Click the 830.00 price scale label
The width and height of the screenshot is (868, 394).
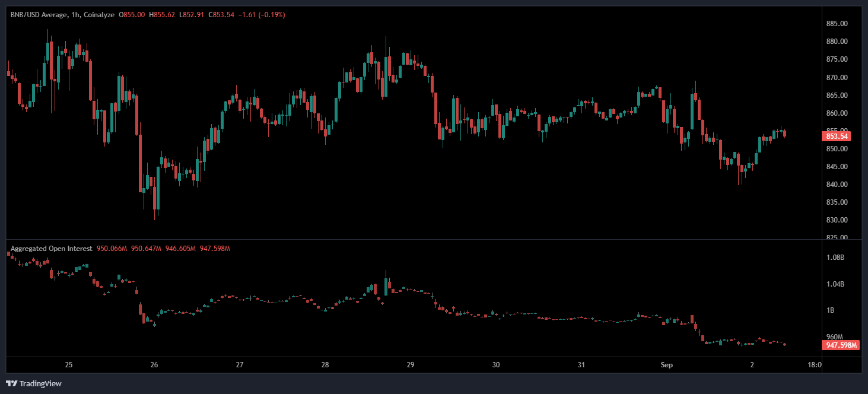(836, 220)
